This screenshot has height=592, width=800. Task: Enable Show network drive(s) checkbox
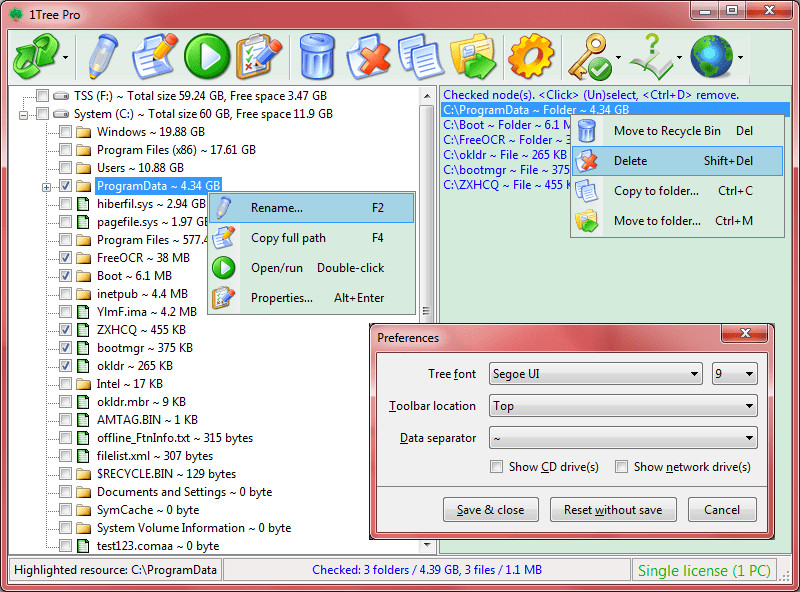coord(621,466)
